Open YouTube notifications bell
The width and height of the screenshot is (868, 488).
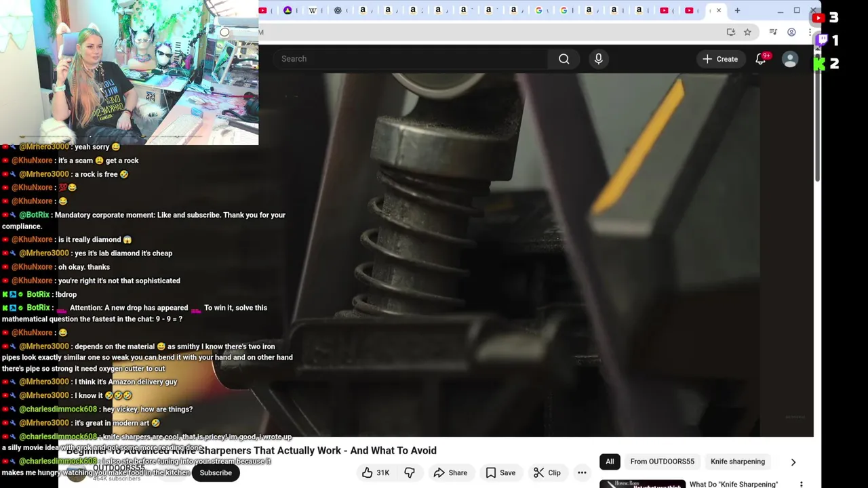pos(761,59)
